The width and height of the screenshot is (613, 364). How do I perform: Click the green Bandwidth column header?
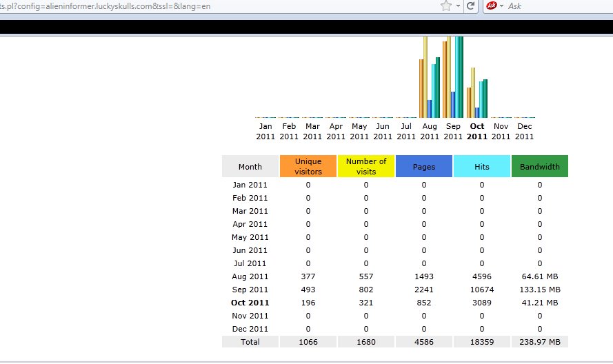[x=540, y=166]
